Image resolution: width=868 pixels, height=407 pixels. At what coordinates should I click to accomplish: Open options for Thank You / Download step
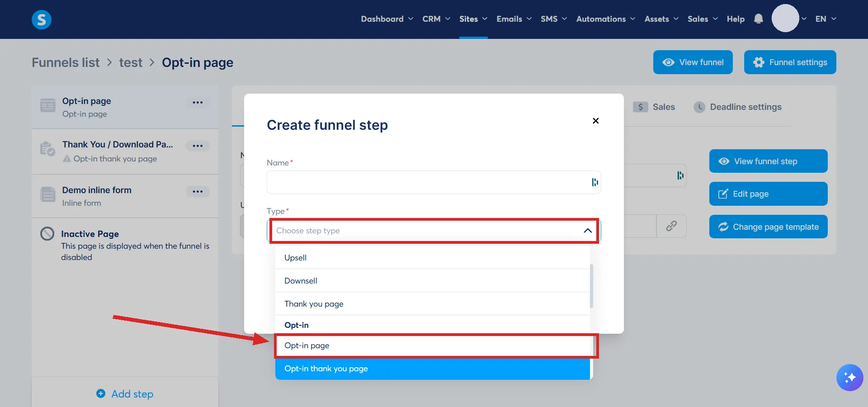point(198,146)
